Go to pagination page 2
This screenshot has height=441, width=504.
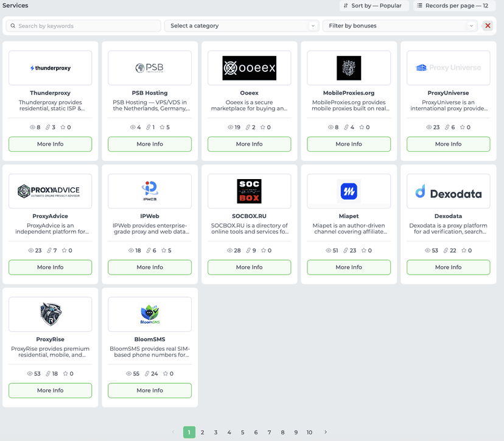[202, 432]
